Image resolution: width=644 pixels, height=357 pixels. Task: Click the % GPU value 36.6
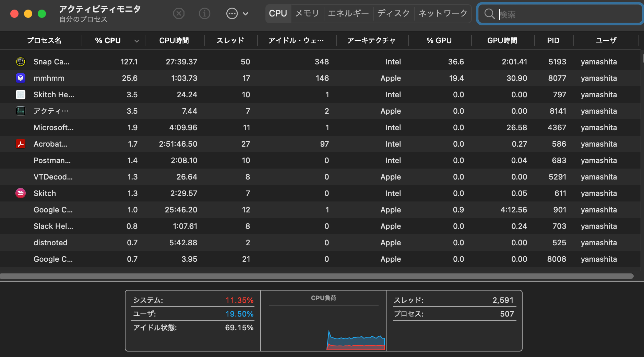click(x=456, y=62)
